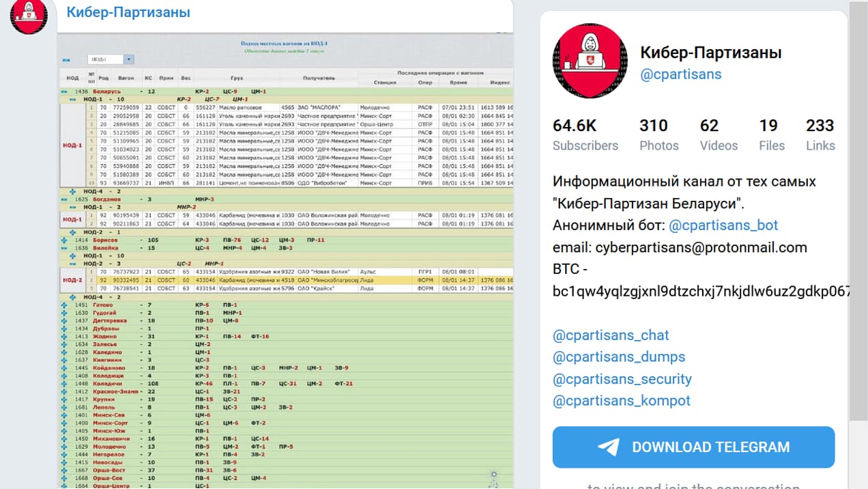Open the НОД-1 dropdown selector

(110, 59)
